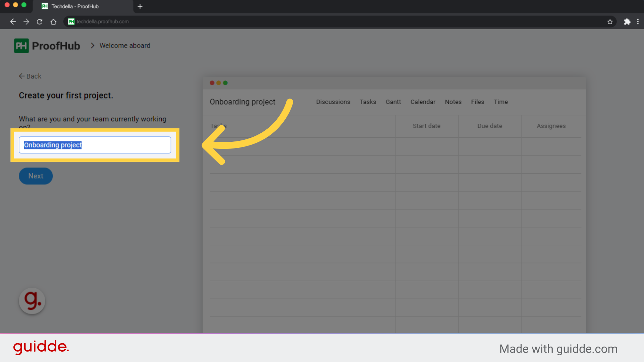The height and width of the screenshot is (362, 644).
Task: Click the home icon in browser toolbar
Action: (x=53, y=21)
